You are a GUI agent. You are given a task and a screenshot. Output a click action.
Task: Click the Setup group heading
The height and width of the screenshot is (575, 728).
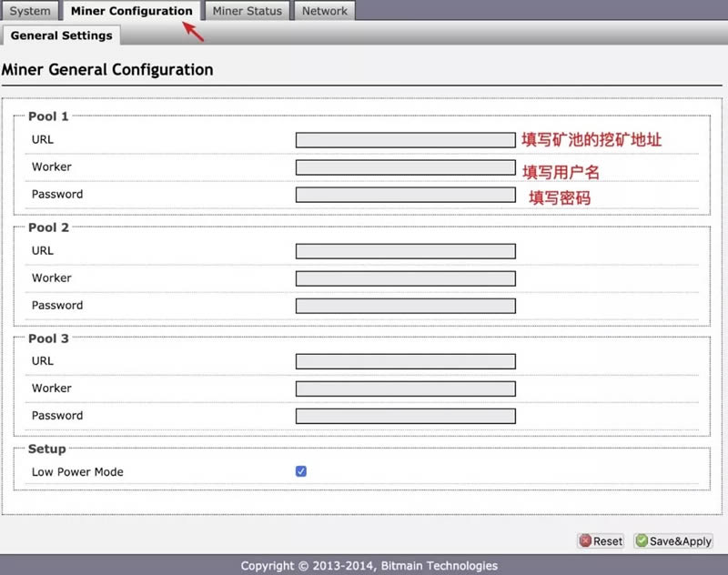[x=47, y=449]
